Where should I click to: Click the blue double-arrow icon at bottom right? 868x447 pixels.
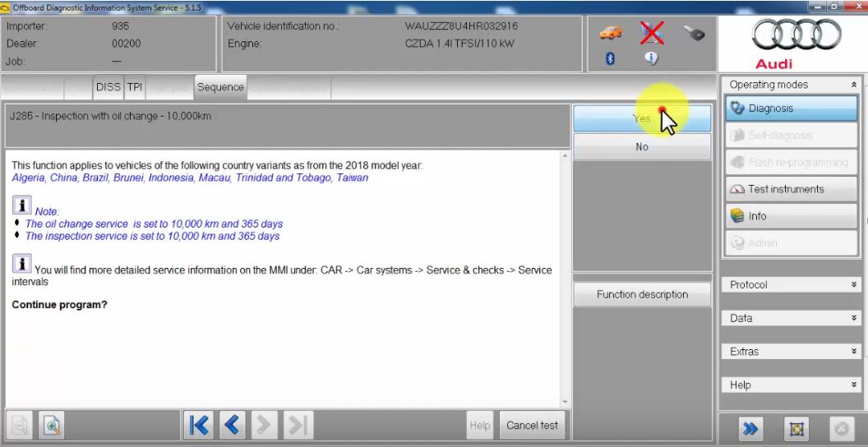click(x=750, y=429)
